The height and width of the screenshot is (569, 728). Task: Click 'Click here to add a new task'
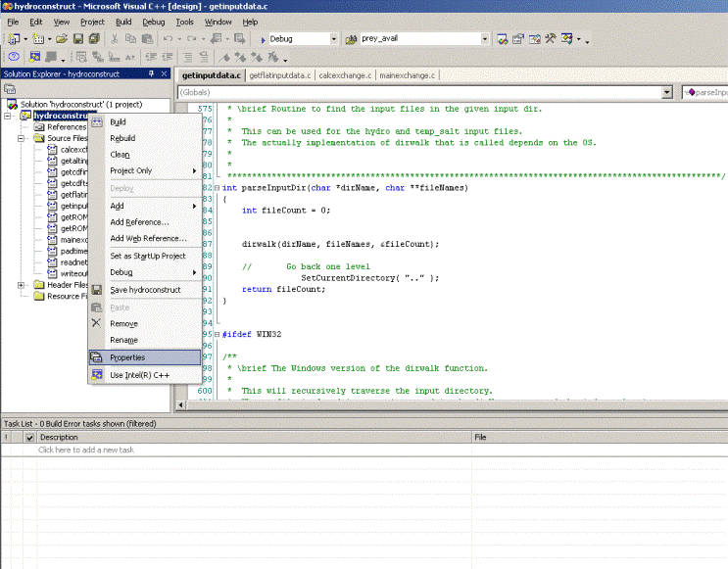click(x=86, y=450)
